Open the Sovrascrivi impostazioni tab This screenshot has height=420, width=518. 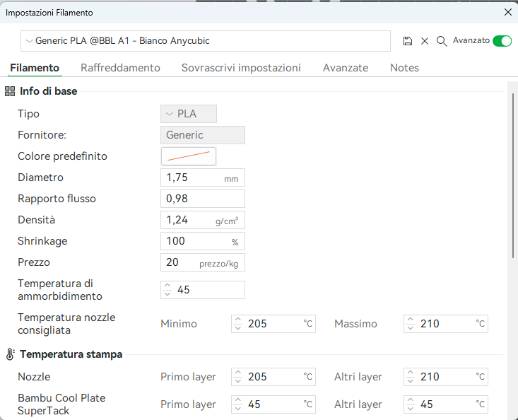click(x=241, y=68)
